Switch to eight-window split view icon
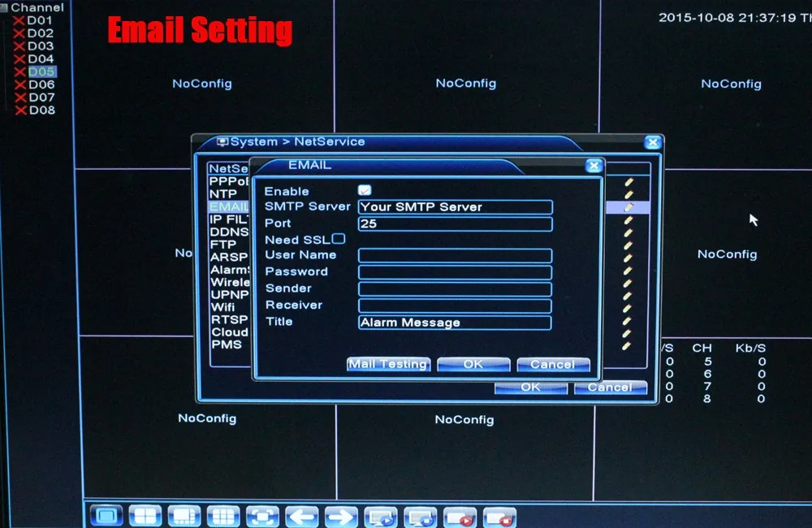The height and width of the screenshot is (528, 812). pyautogui.click(x=184, y=516)
